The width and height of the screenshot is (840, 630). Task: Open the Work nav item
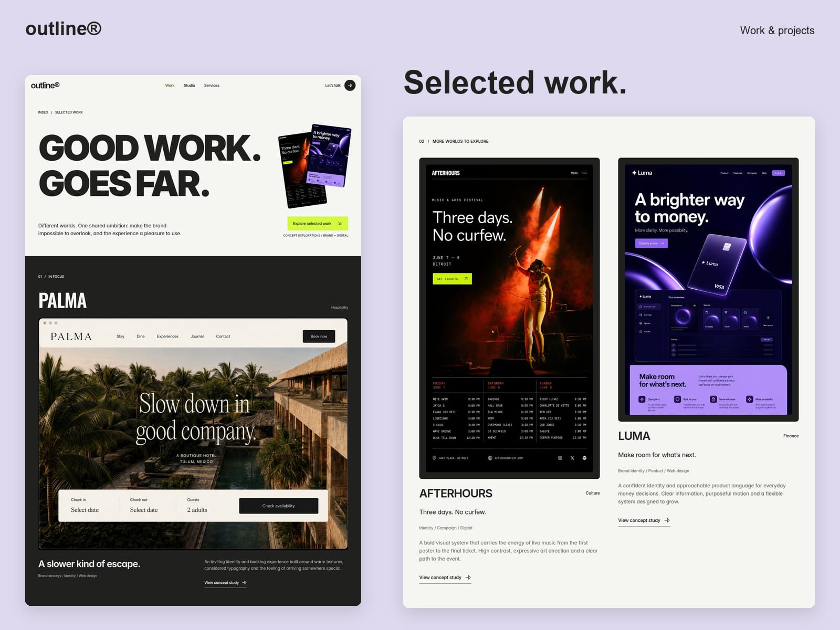(170, 85)
